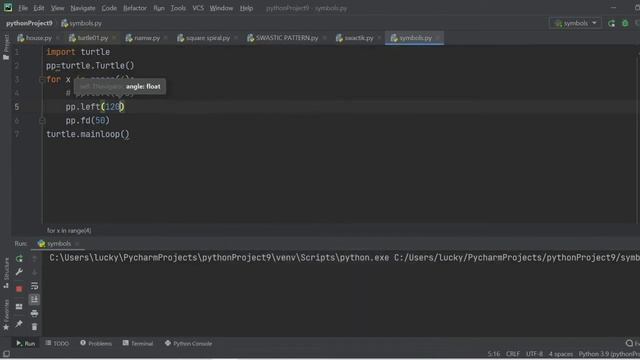Image resolution: width=640 pixels, height=360 pixels.
Task: Close the house.py editor tab
Action: [x=57, y=38]
